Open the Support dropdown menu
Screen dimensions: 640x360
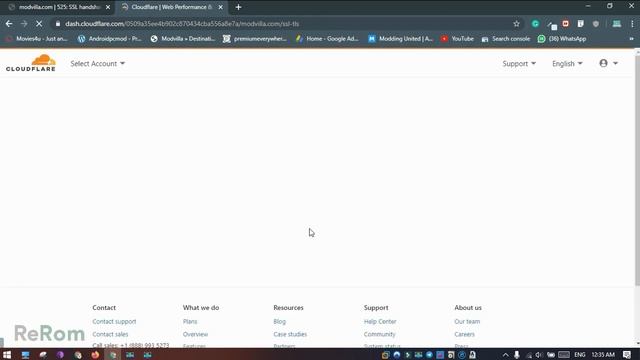coord(519,64)
